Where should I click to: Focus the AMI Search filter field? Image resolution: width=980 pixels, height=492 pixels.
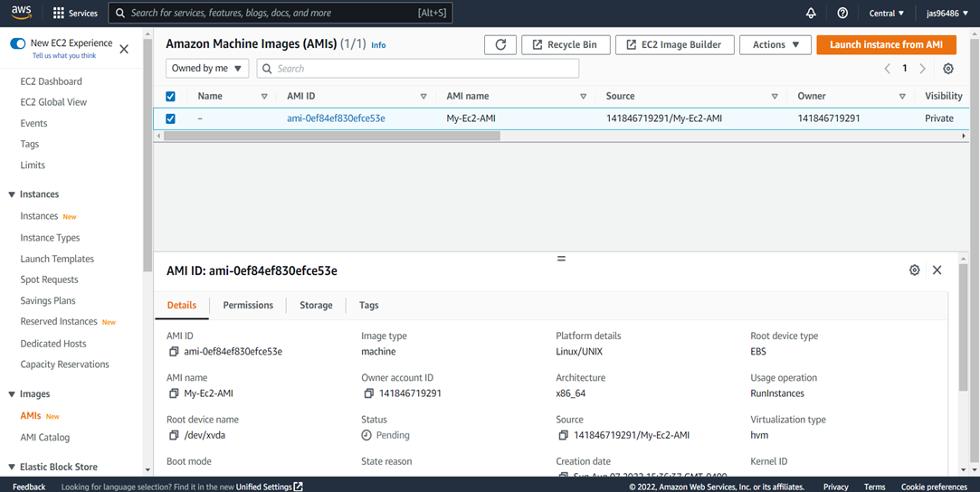click(417, 69)
